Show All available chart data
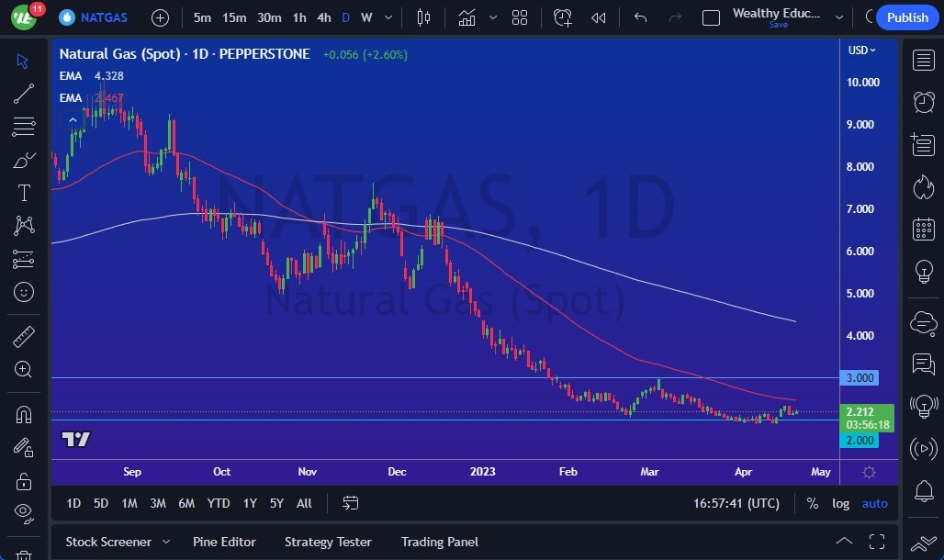This screenshot has height=560, width=944. [304, 503]
